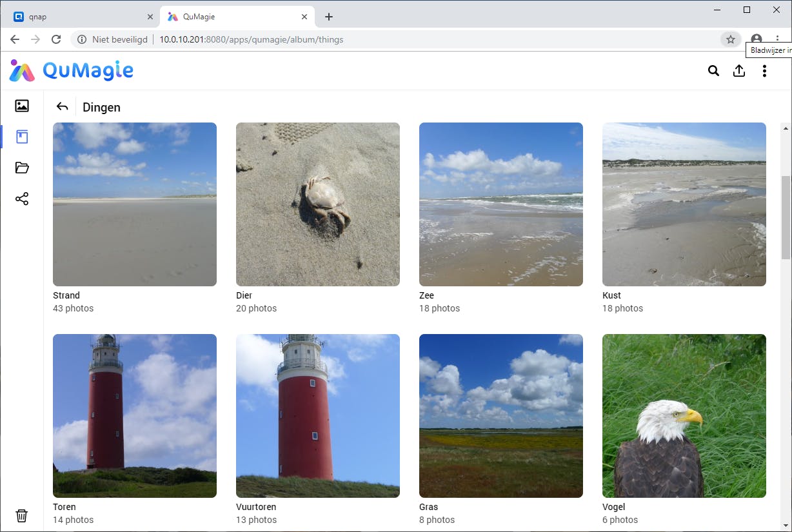Click the 'Toren' album title text
Viewport: 792px width, 532px height.
click(x=64, y=507)
